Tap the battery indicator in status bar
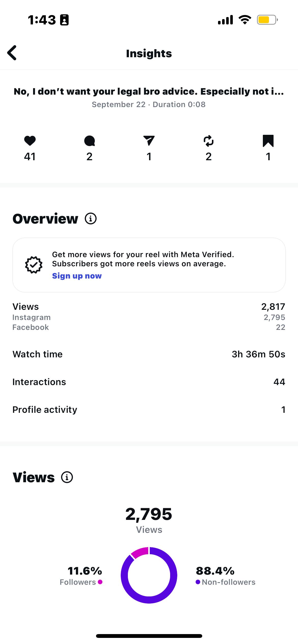 [267, 20]
